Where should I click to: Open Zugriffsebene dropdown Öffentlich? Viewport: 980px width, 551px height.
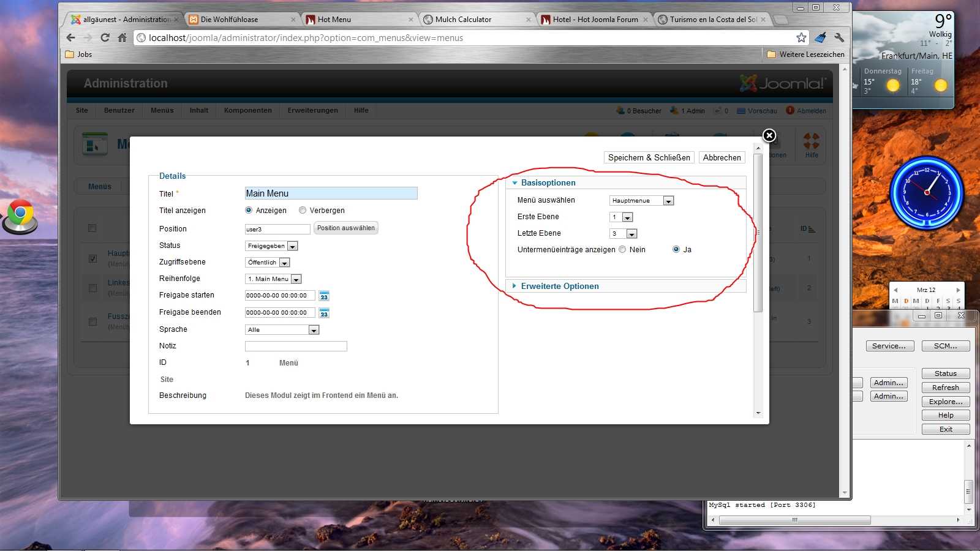(x=267, y=262)
